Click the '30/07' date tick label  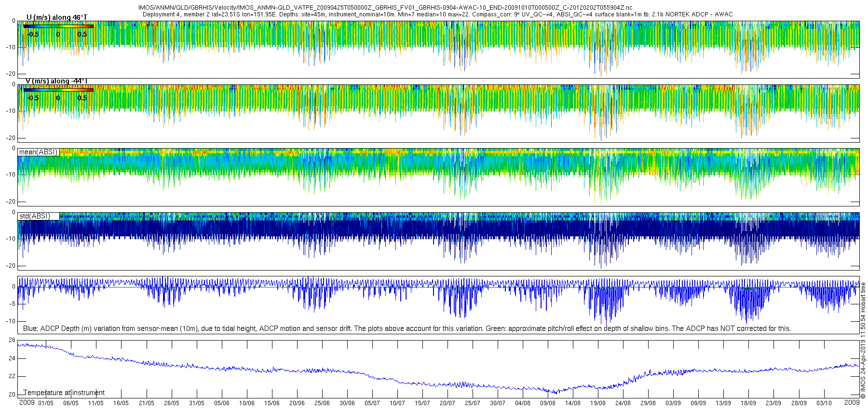tap(498, 403)
